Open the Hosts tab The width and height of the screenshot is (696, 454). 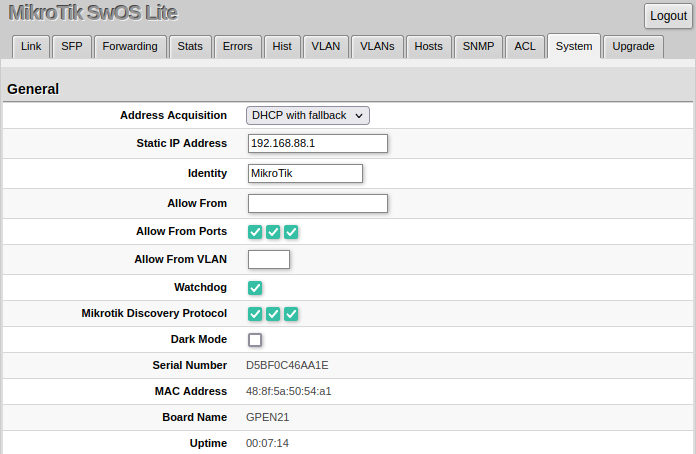point(428,47)
